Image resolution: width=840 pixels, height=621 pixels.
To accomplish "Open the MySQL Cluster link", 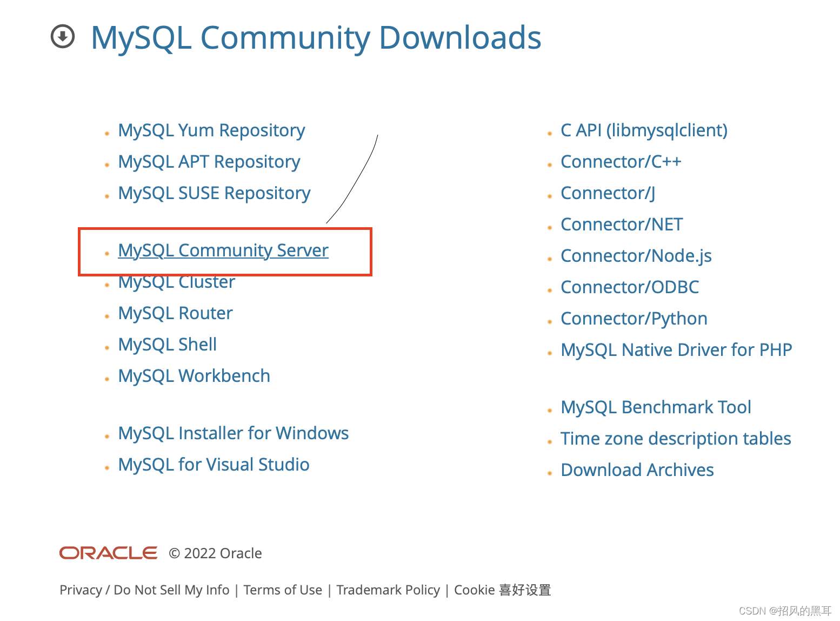I will [177, 282].
